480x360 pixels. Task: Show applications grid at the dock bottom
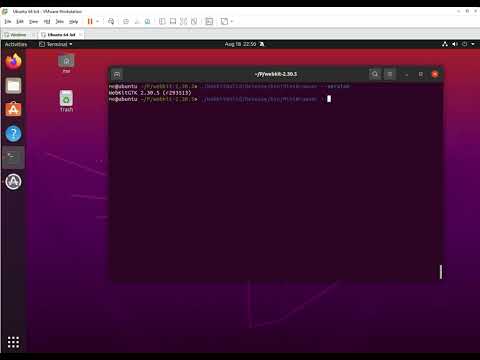point(13,342)
